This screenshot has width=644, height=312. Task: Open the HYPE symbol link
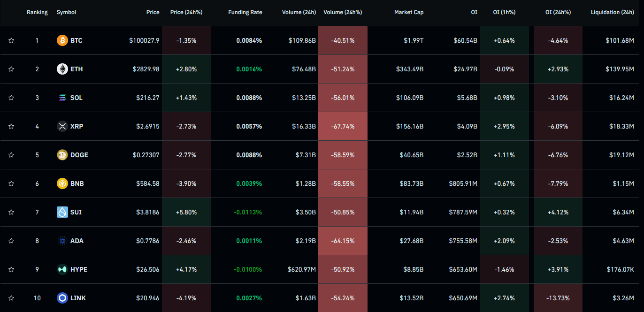tap(79, 270)
